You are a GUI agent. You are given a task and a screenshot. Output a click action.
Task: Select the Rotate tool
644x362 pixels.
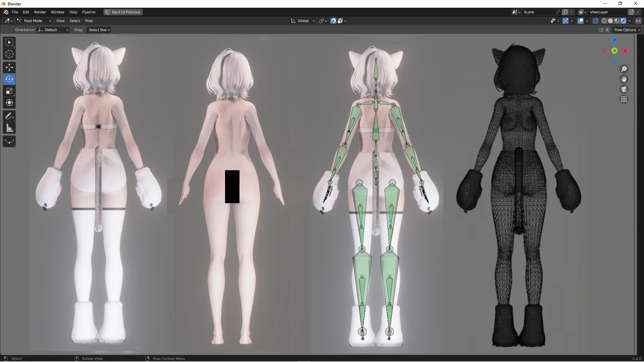[9, 79]
